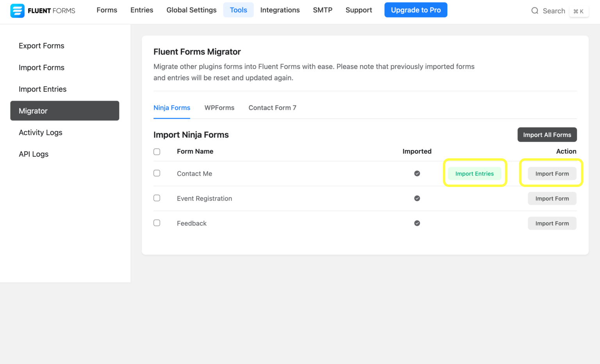Viewport: 600px width, 364px height.
Task: Click the ⌘K shortcut badge
Action: [579, 11]
